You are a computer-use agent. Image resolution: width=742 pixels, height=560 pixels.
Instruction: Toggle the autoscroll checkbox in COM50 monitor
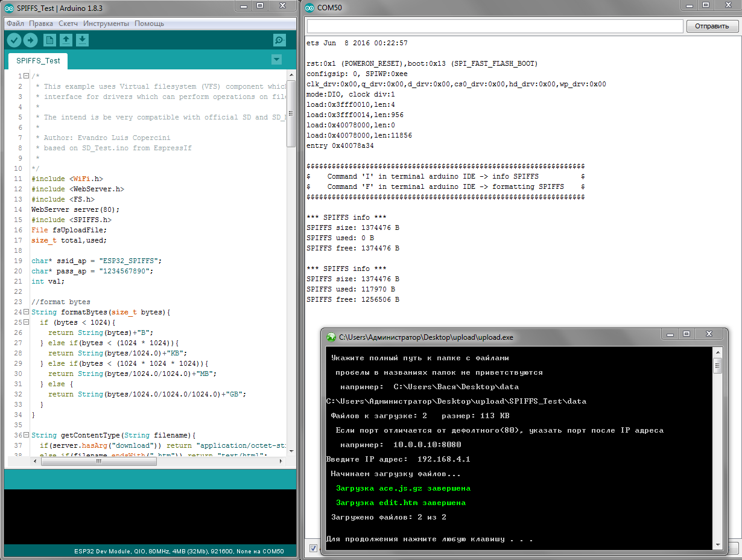point(313,548)
